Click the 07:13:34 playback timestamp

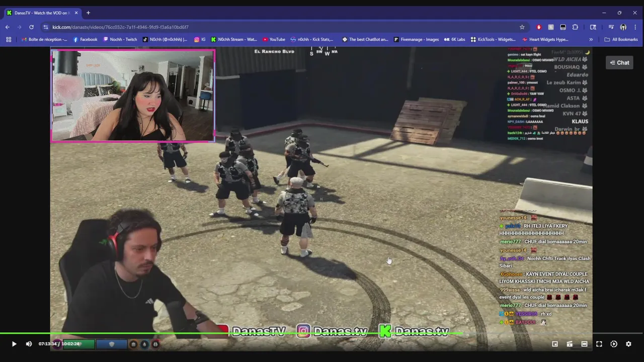tap(48, 344)
